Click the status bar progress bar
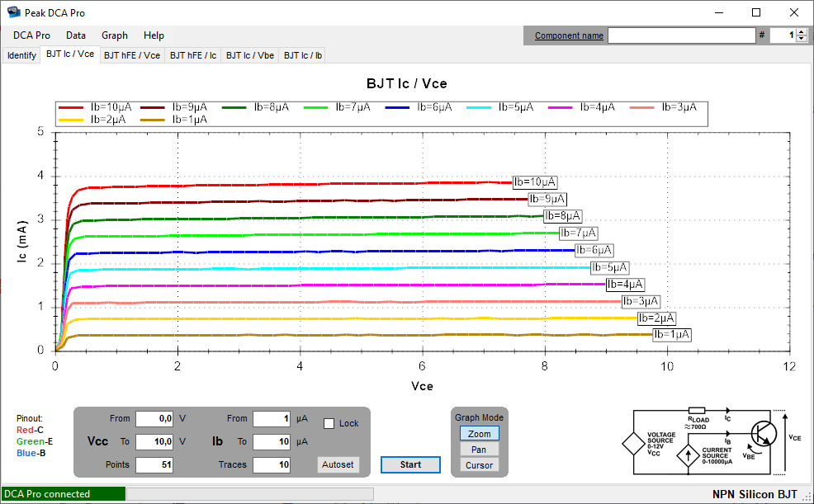This screenshot has width=814, height=504. click(x=250, y=493)
